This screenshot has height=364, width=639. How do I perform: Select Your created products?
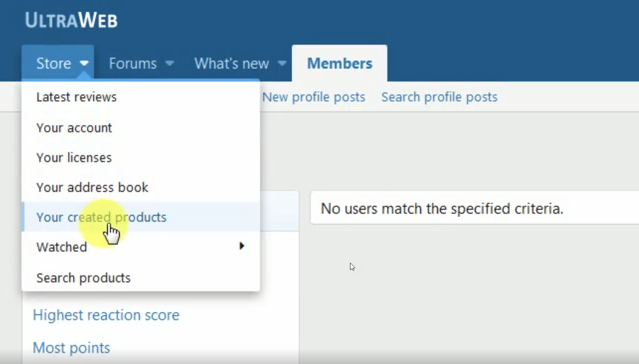point(101,217)
